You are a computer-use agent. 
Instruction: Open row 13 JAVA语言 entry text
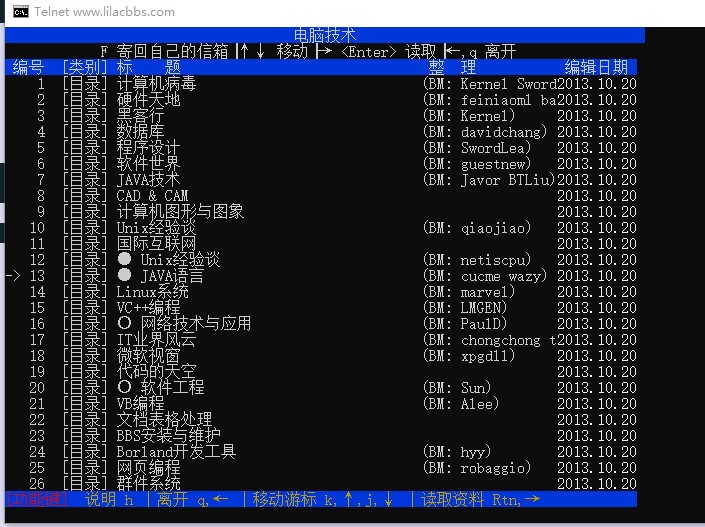pos(172,276)
